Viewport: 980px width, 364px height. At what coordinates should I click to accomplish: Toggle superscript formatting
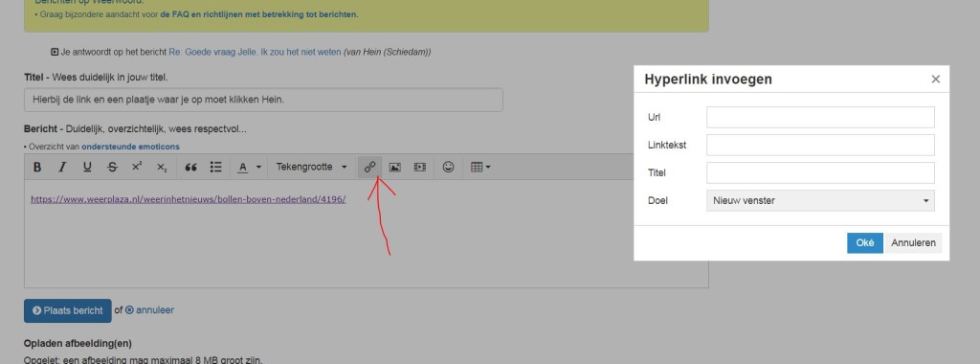tap(137, 167)
